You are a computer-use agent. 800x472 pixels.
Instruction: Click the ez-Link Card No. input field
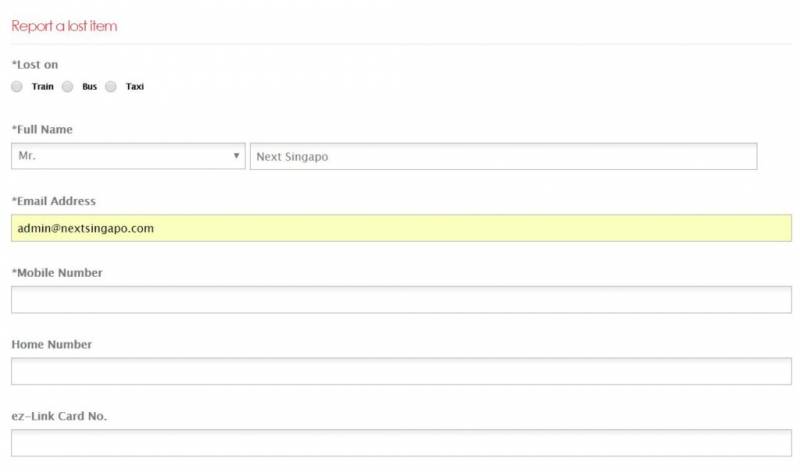coord(401,443)
